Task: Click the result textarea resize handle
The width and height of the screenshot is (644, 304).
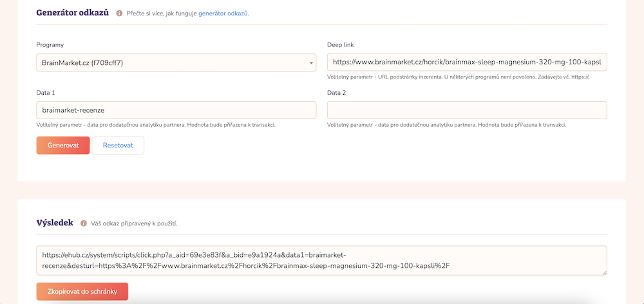Action: [x=603, y=272]
